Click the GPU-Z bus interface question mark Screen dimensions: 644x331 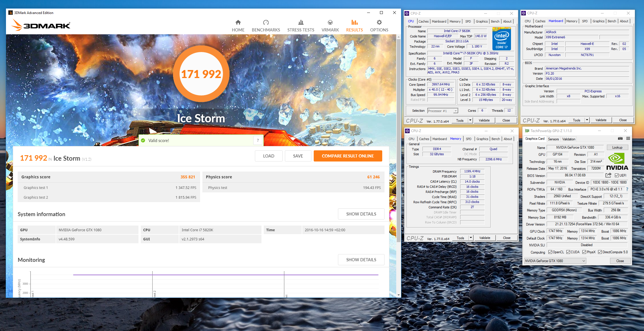(x=627, y=189)
